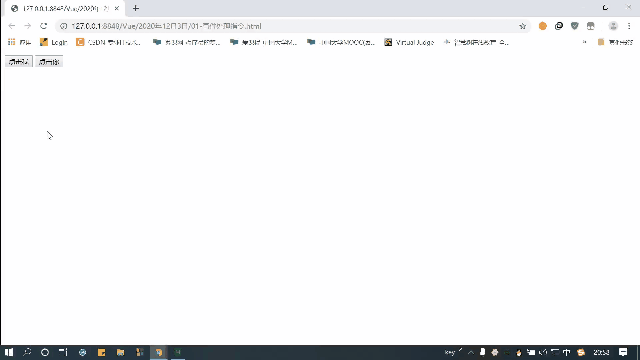Restore the browser window size
Screen dimensions: 640x360
(605, 8)
